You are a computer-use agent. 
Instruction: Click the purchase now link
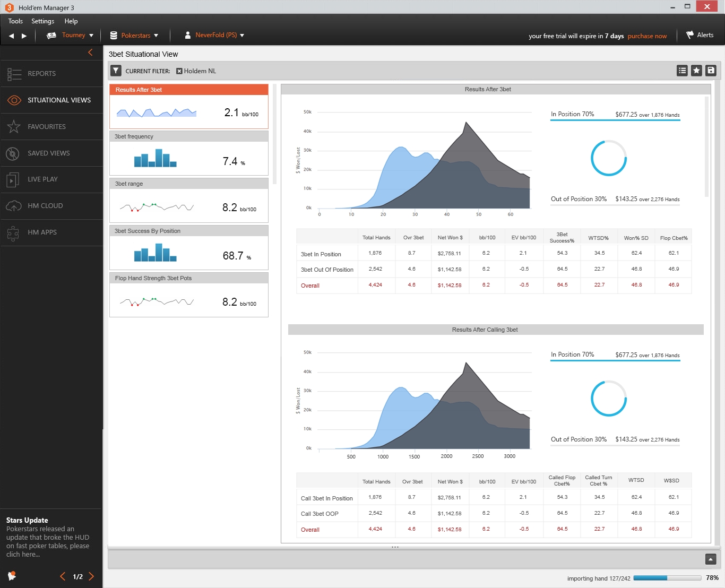click(x=647, y=36)
